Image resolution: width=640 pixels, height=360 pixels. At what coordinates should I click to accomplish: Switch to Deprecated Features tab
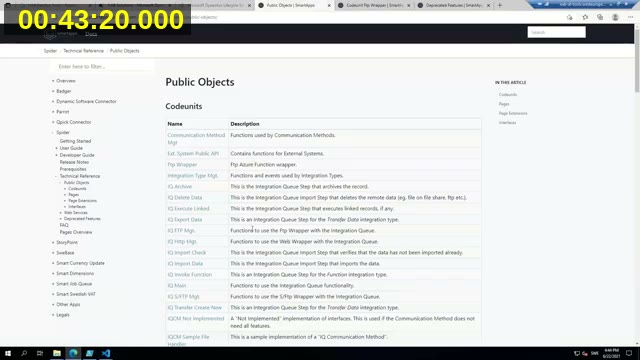coord(454,5)
